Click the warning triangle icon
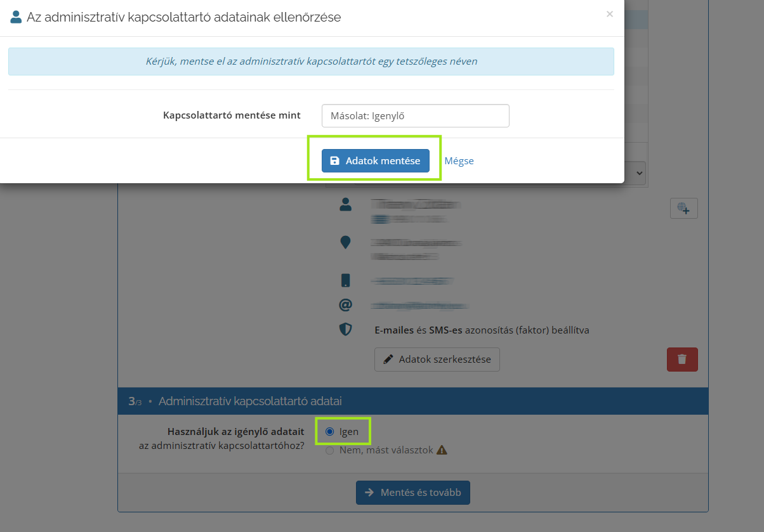The height and width of the screenshot is (532, 764). click(x=442, y=450)
